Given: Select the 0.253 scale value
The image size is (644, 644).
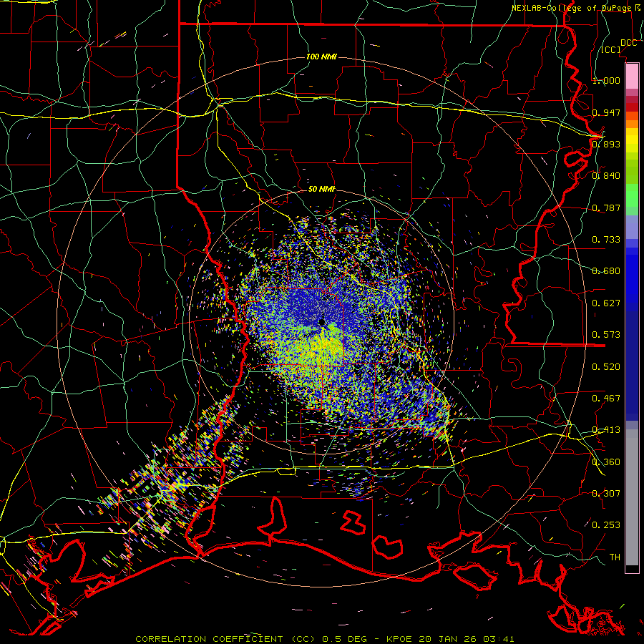Looking at the screenshot, I should point(606,525).
